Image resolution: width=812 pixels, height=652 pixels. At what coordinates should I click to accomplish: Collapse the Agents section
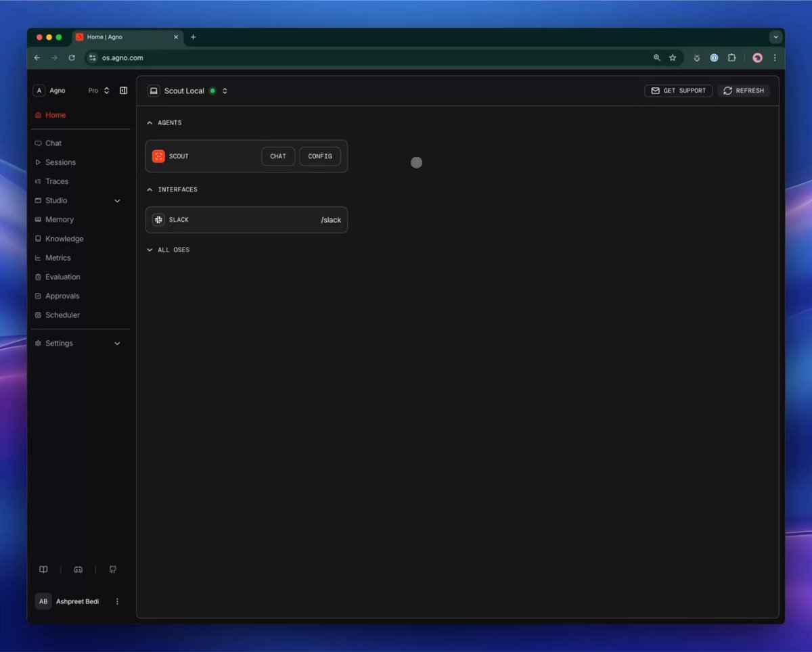point(150,123)
